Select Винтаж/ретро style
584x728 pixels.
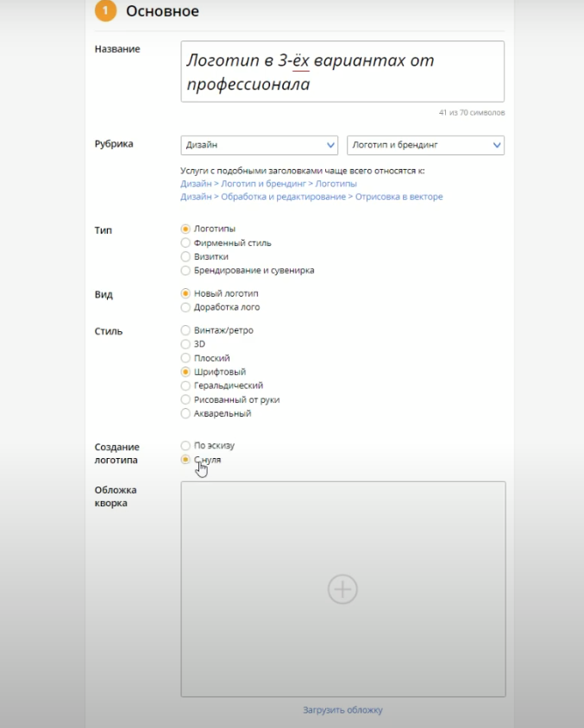pyautogui.click(x=185, y=330)
